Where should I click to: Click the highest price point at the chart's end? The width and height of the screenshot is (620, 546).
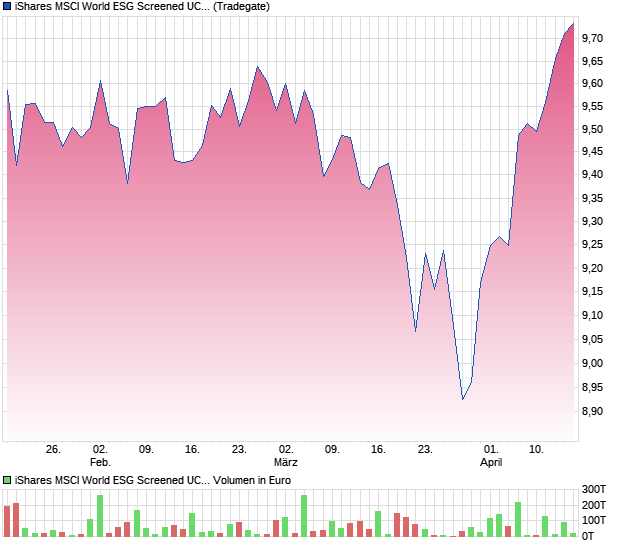click(x=573, y=24)
